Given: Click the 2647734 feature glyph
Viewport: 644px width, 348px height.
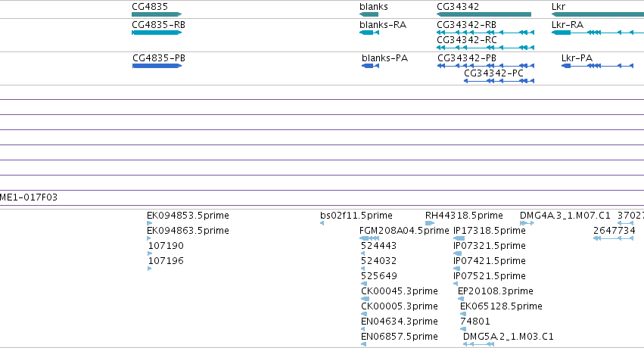Looking at the screenshot, I should (x=614, y=238).
